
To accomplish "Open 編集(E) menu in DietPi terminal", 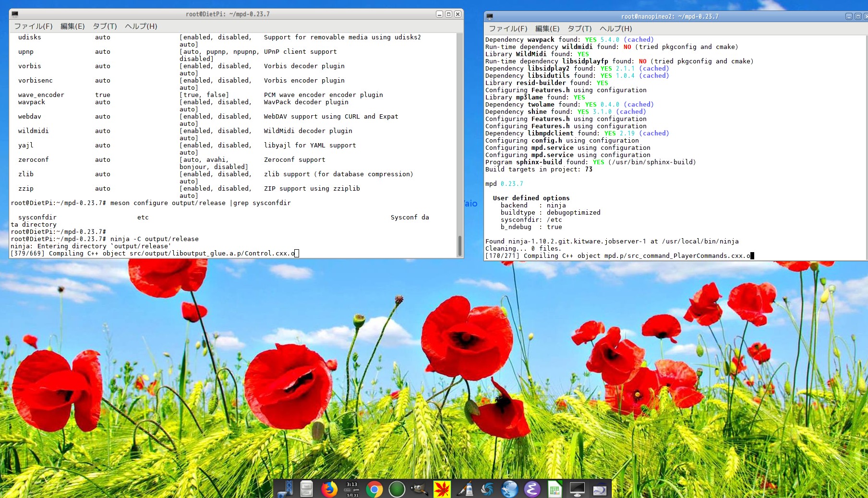I will pos(72,26).
